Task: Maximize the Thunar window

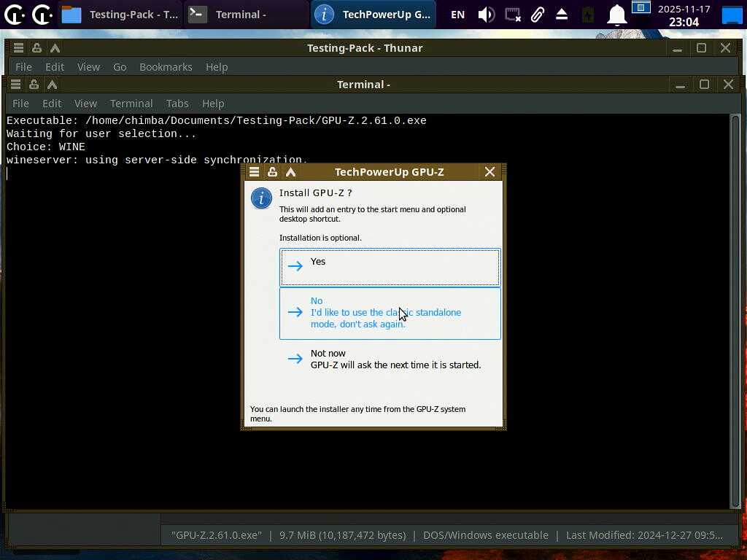Action: (x=701, y=47)
